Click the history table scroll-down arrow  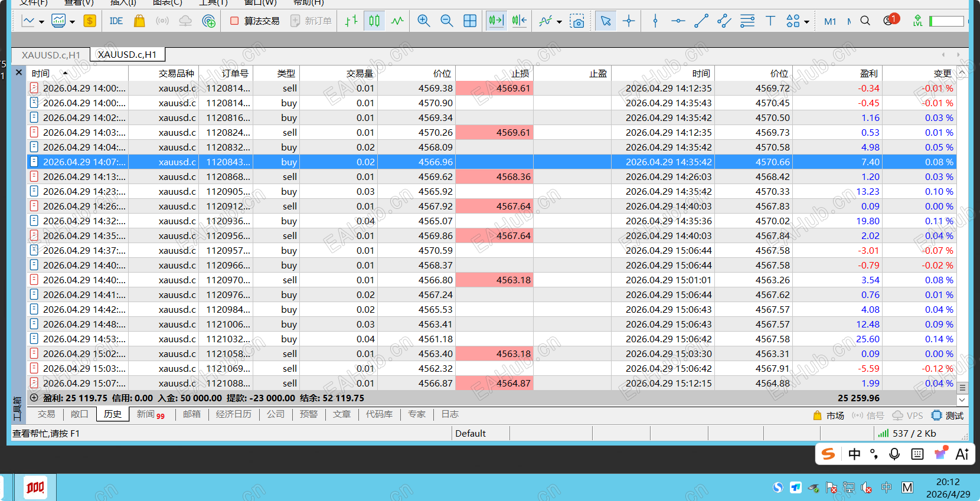pos(962,400)
